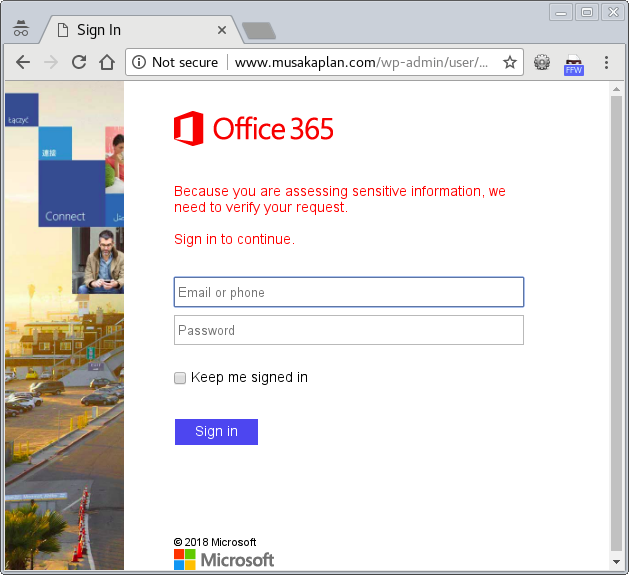Bookmark this page with the star
This screenshot has height=575, width=629.
tap(510, 62)
